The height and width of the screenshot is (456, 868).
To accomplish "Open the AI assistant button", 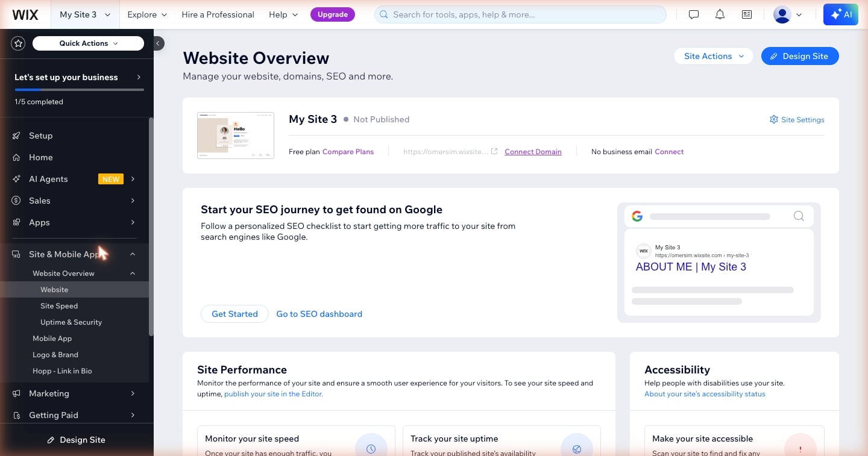I will tap(840, 14).
